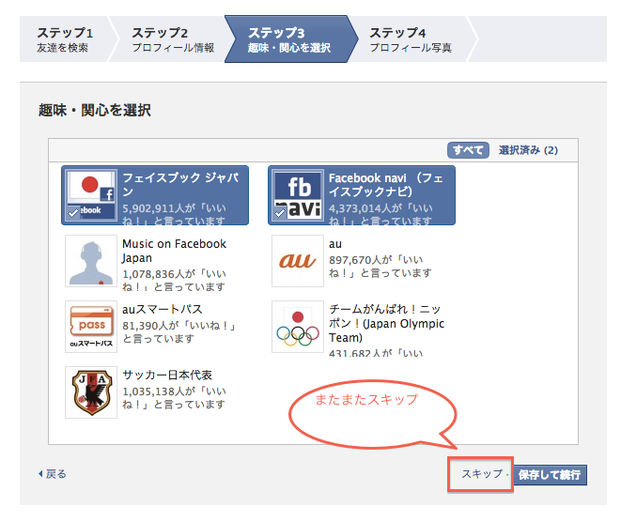This screenshot has width=621, height=522.
Task: Click the Facebook navi (フェイスブックナビ) title
Action: click(386, 185)
